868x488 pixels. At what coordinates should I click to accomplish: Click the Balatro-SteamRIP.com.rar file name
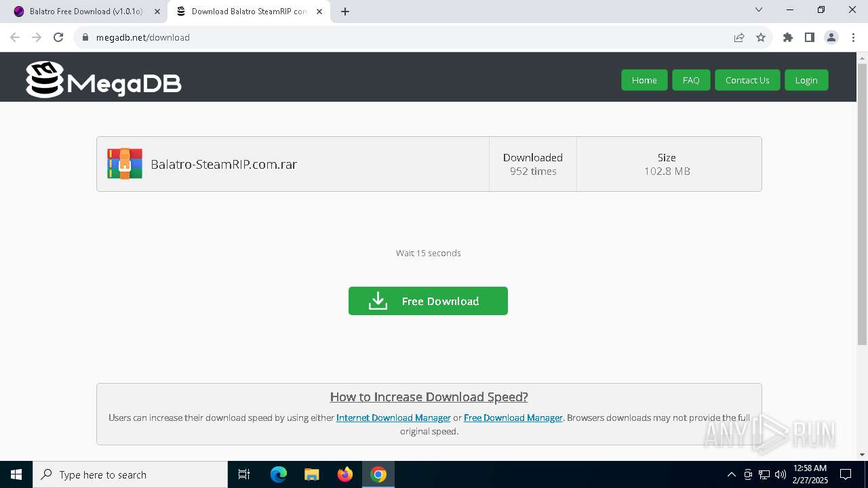224,164
